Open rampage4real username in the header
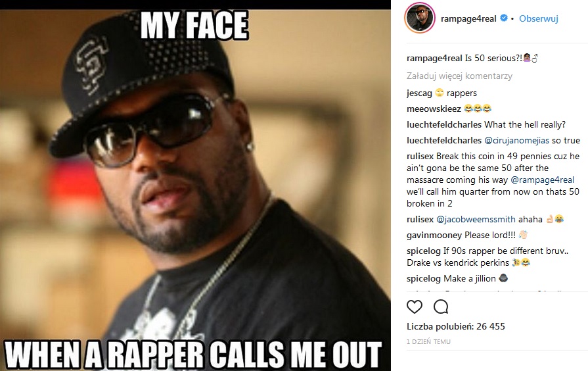The image size is (588, 371). click(x=468, y=18)
